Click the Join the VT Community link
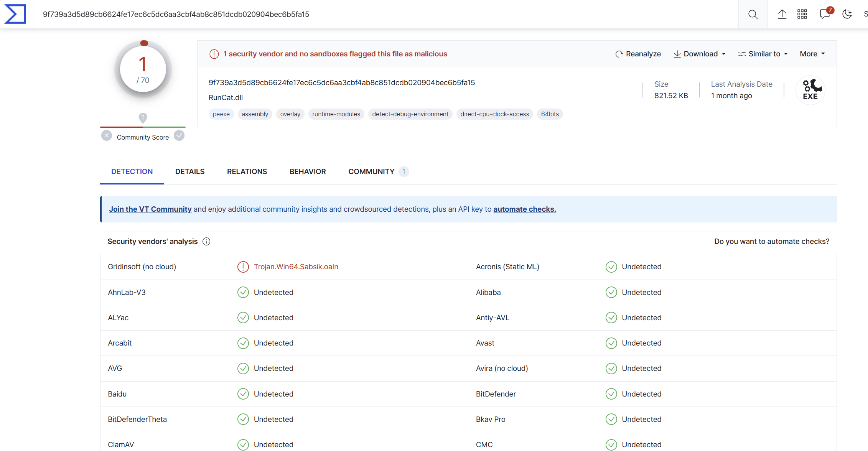Viewport: 868px width, 451px height. pos(150,209)
